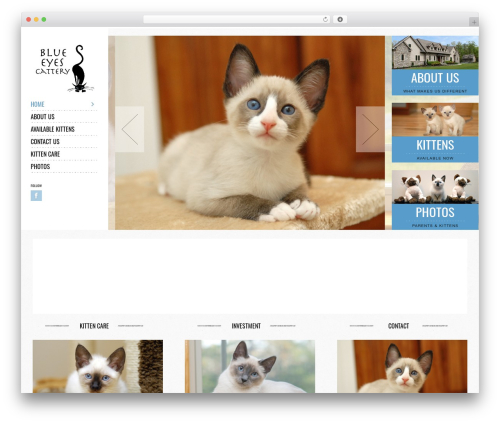Open About Us sidebar menu item
Screen dimensions: 500x423
42,117
